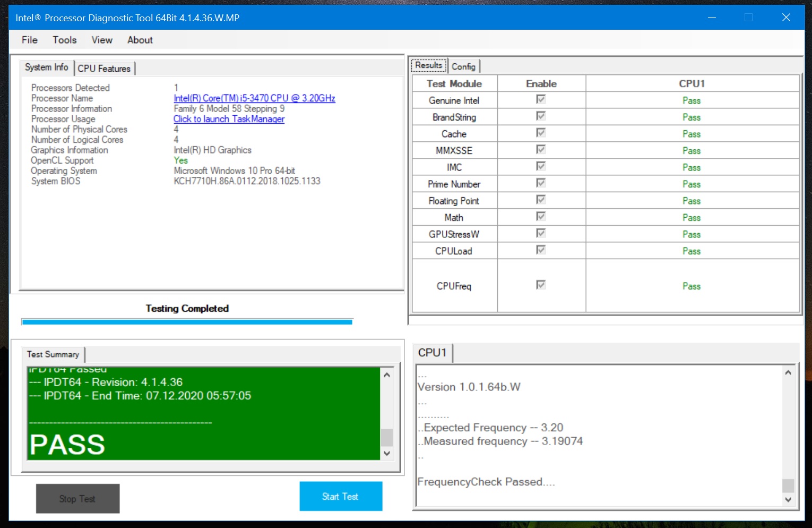Open the About menu
The height and width of the screenshot is (528, 812).
click(140, 40)
